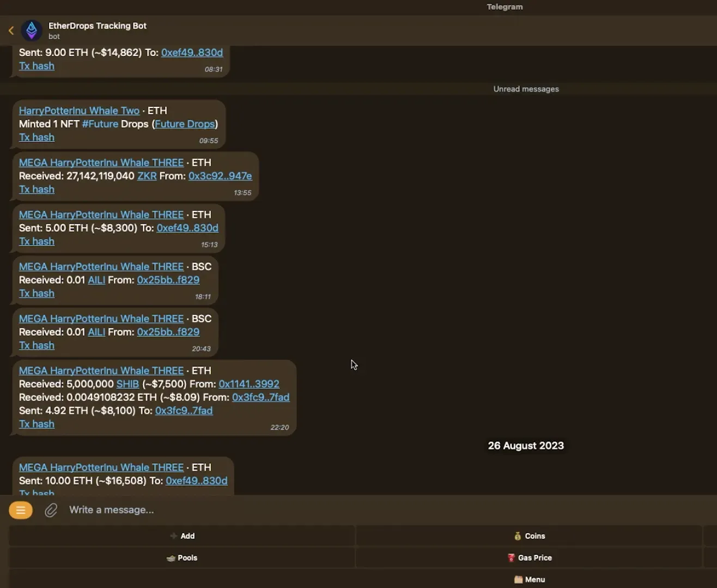Open the Future Drops collection link

tap(185, 124)
